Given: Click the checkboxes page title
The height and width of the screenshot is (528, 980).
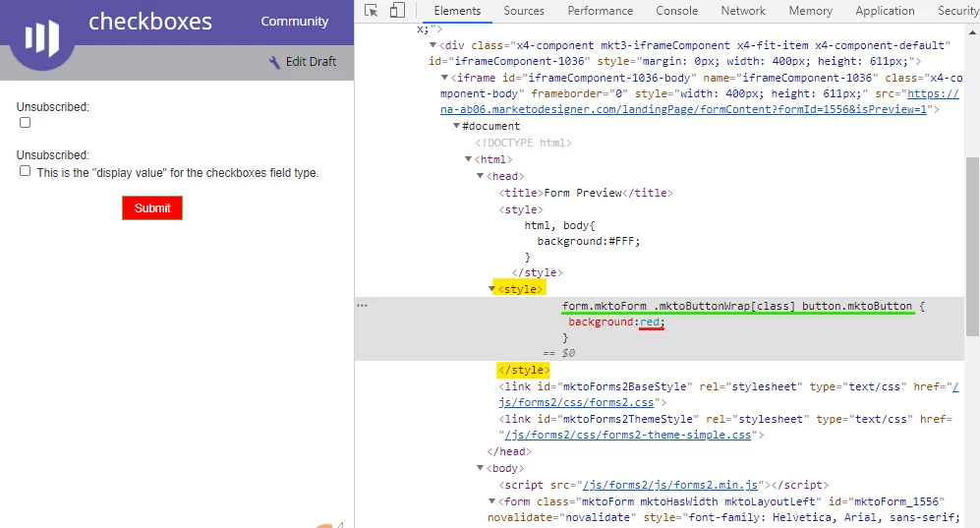Looking at the screenshot, I should [x=150, y=22].
